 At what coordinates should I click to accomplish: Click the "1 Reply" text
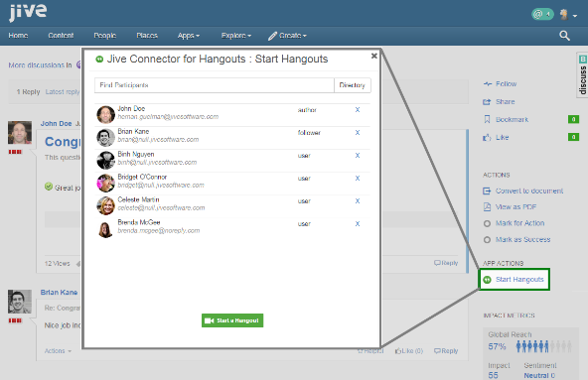tap(28, 92)
